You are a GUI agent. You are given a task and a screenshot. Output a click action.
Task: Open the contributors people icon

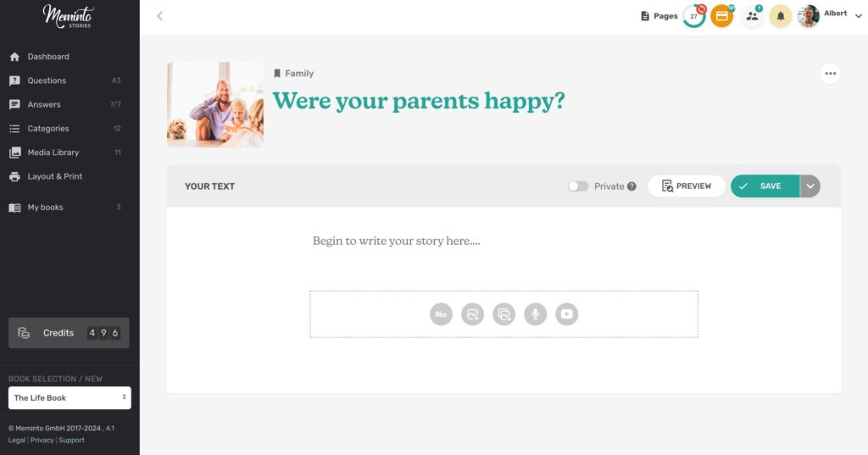752,16
